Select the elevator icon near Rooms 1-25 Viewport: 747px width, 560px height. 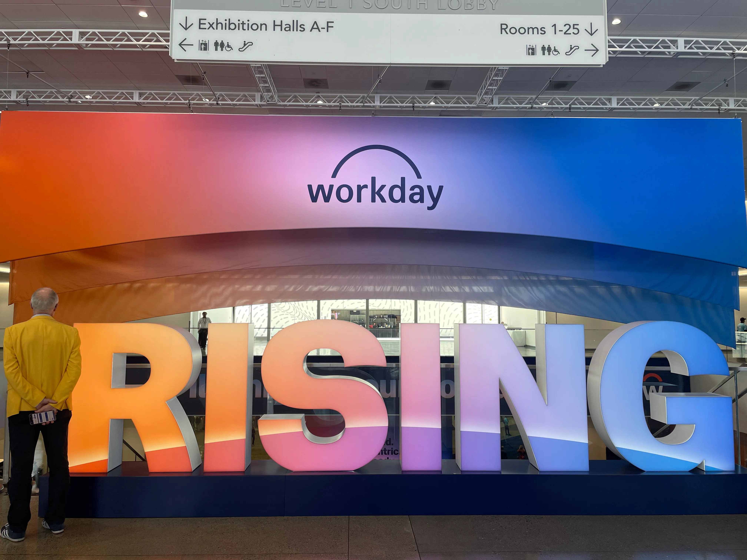531,51
